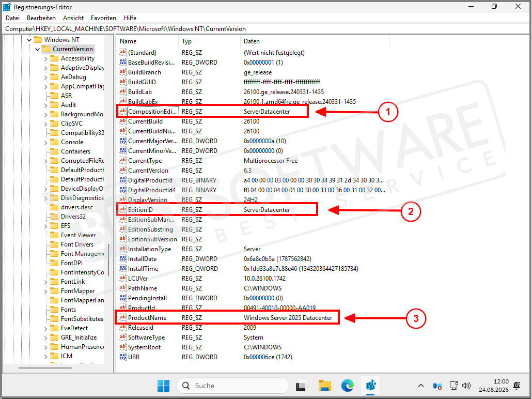Open Task View on the taskbar

click(301, 386)
